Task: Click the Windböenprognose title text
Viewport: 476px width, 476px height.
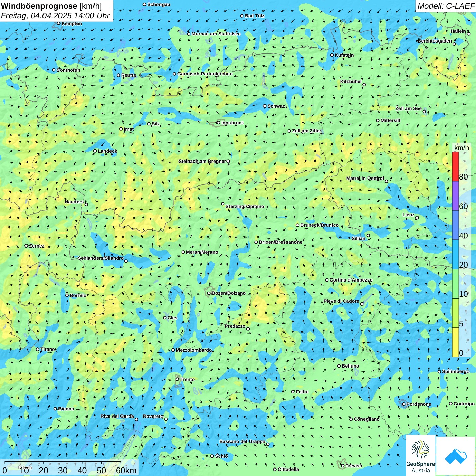Action: [x=39, y=6]
